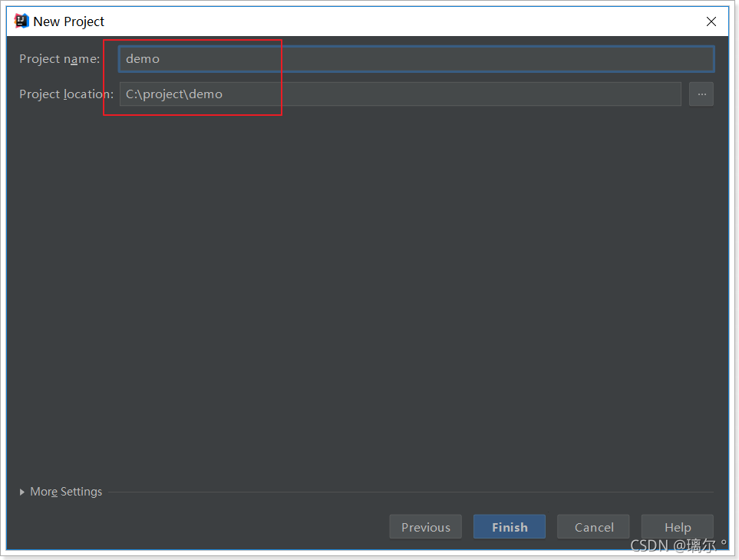This screenshot has width=739, height=560.
Task: Click the Project location input field
Action: (400, 94)
